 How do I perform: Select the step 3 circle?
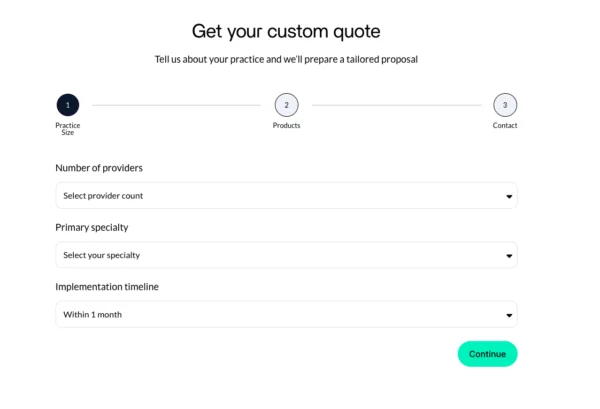pos(505,105)
